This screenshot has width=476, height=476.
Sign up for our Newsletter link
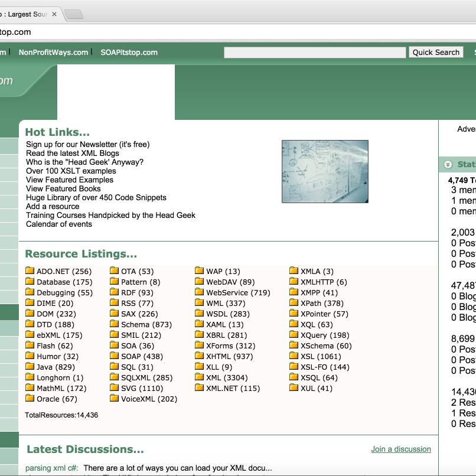88,145
